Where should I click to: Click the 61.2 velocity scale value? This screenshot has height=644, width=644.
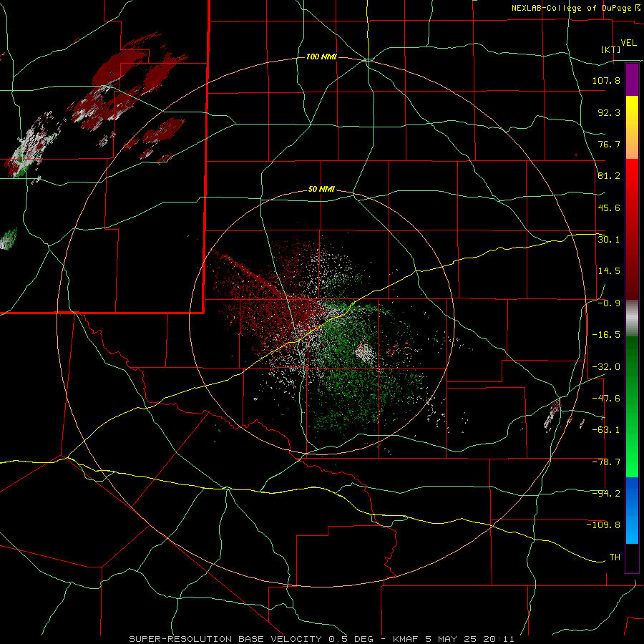(609, 176)
